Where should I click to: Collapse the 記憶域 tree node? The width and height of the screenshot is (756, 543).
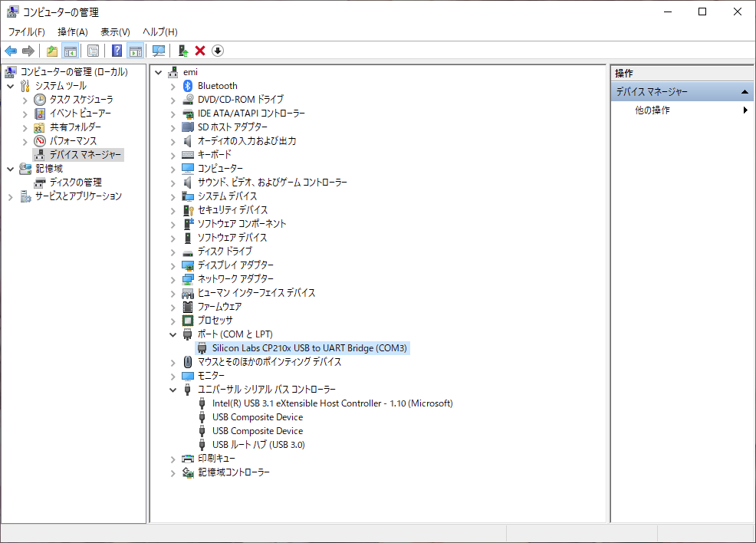tap(11, 169)
